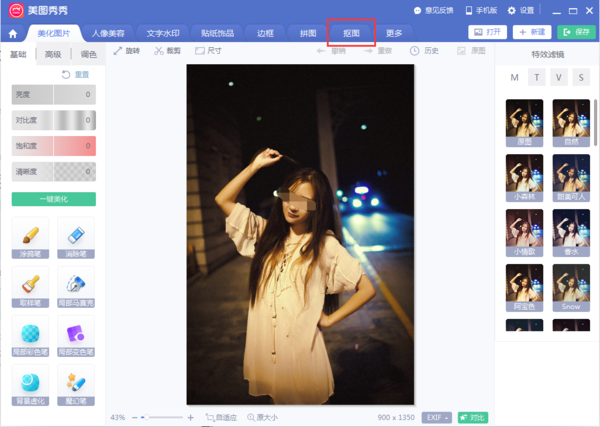Select the 消除笔 eraser tool
600x427 pixels.
coord(76,238)
